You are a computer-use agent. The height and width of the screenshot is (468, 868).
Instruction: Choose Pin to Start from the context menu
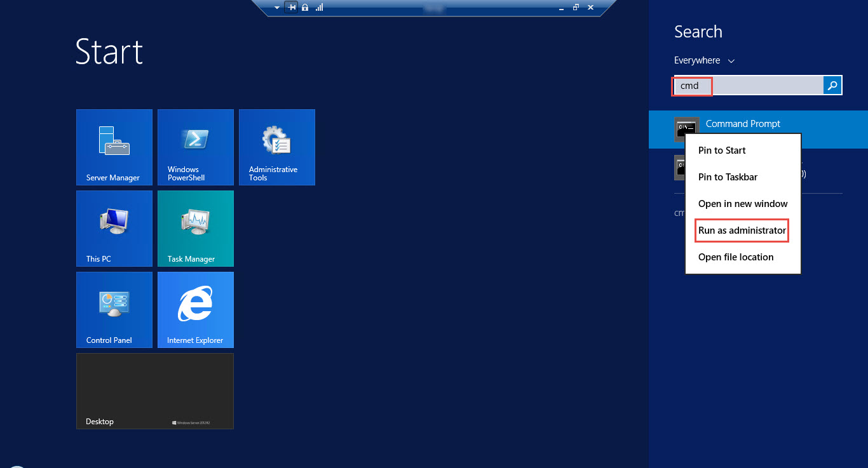pyautogui.click(x=721, y=150)
